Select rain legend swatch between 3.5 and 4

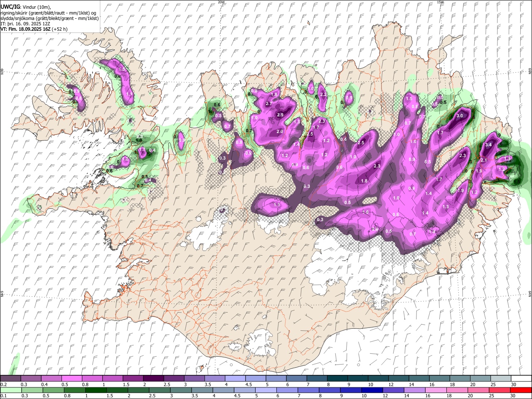(202, 390)
